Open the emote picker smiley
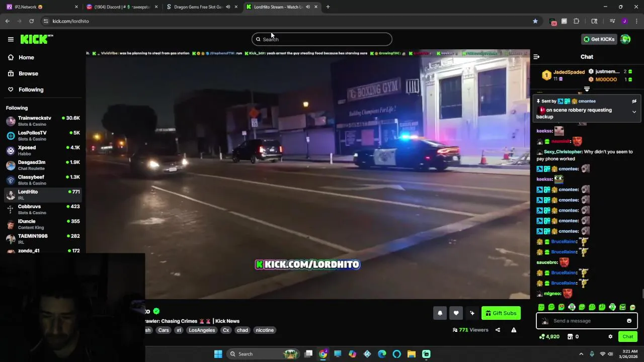 coord(629,321)
